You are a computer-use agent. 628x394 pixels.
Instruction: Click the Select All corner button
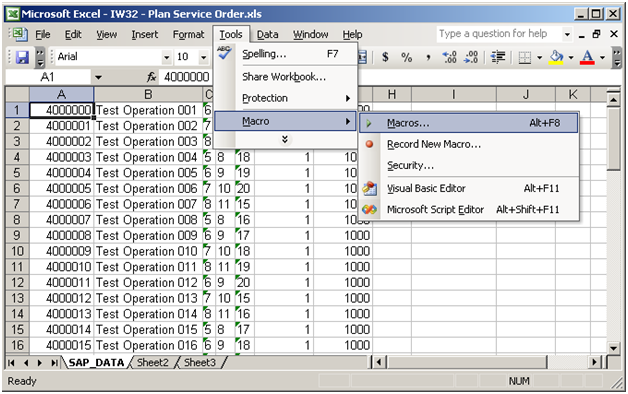click(18, 95)
